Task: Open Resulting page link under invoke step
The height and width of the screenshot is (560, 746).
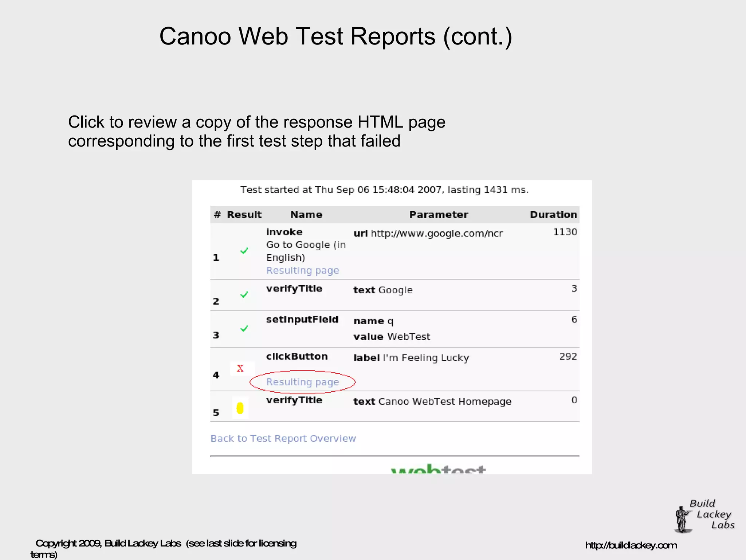Action: coord(302,270)
